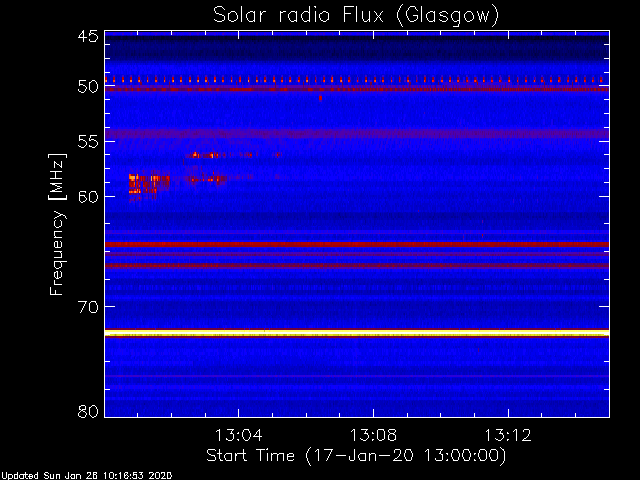Click the "45" frequency tick label

(88, 36)
